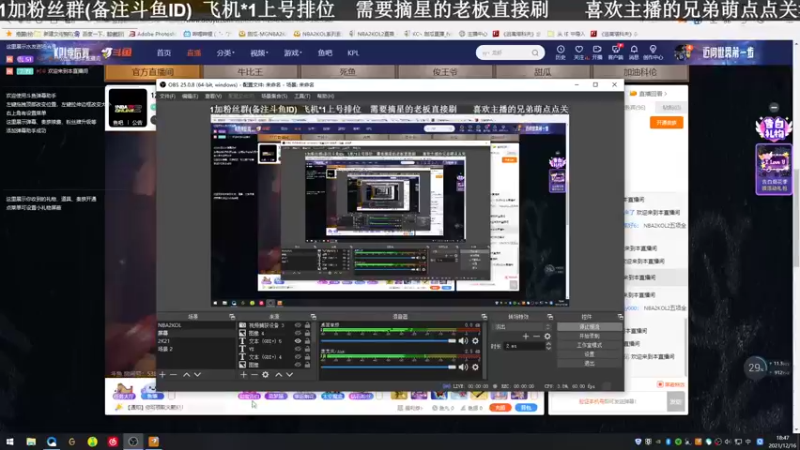
Task: Open source properties gear in Sources panel
Action: pyautogui.click(x=265, y=374)
